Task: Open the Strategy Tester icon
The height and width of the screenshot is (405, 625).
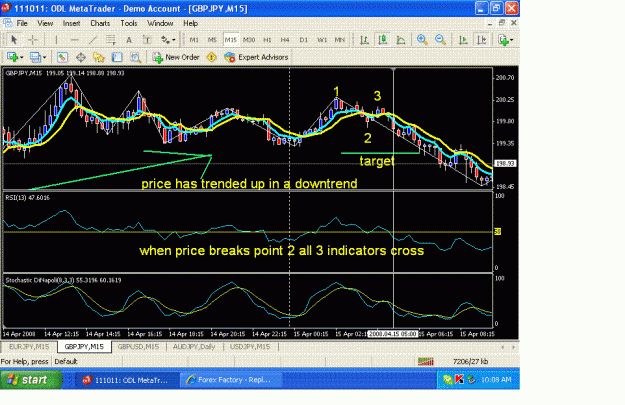Action: [136, 57]
